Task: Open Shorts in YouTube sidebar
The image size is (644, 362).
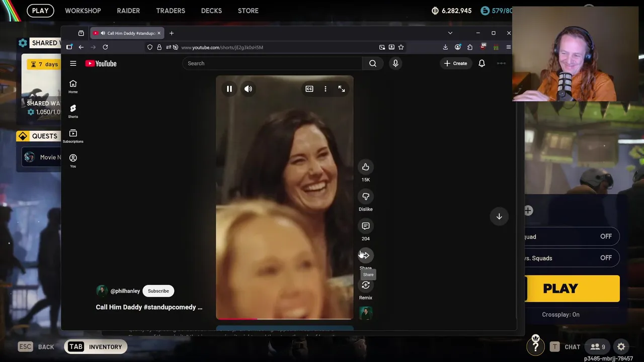Action: (73, 111)
